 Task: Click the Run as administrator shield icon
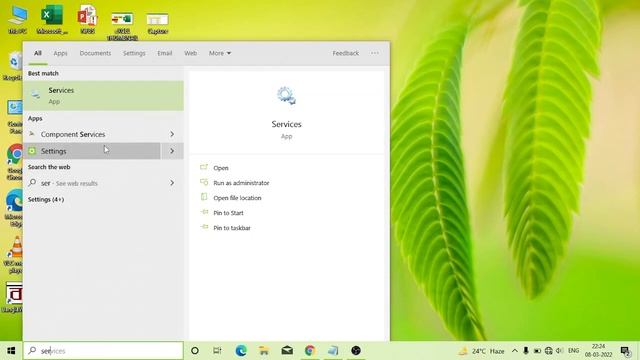(204, 182)
